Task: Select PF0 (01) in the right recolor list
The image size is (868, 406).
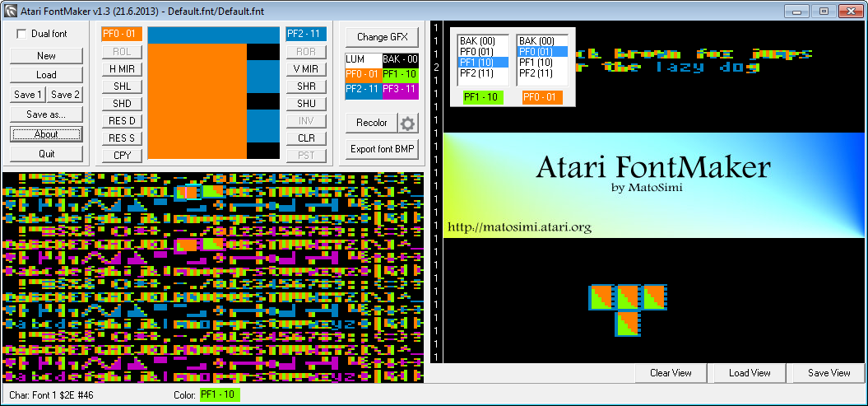Action: (542, 52)
